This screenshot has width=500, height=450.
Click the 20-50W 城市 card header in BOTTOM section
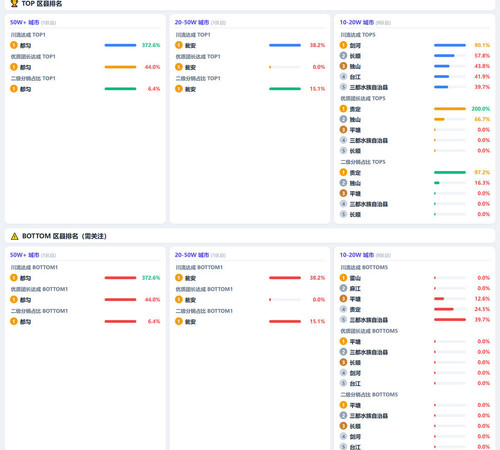(x=200, y=255)
